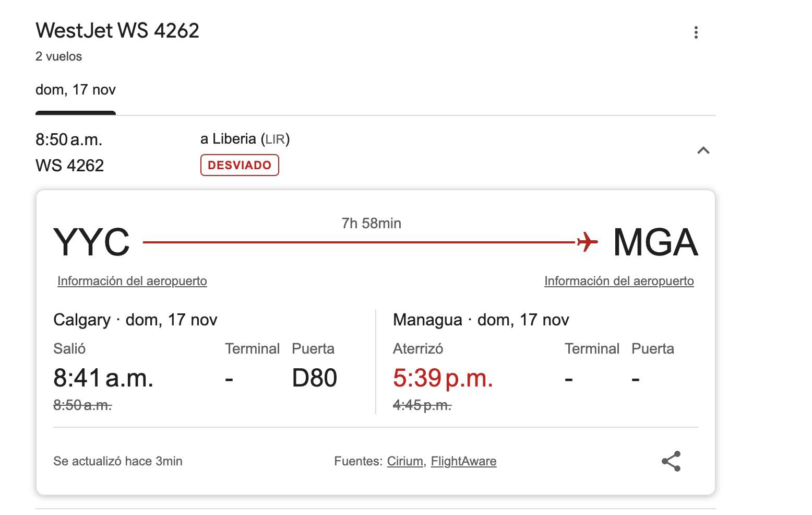This screenshot has height=515, width=812.
Task: Click the '2 vuelos' subtitle text
Action: click(58, 56)
